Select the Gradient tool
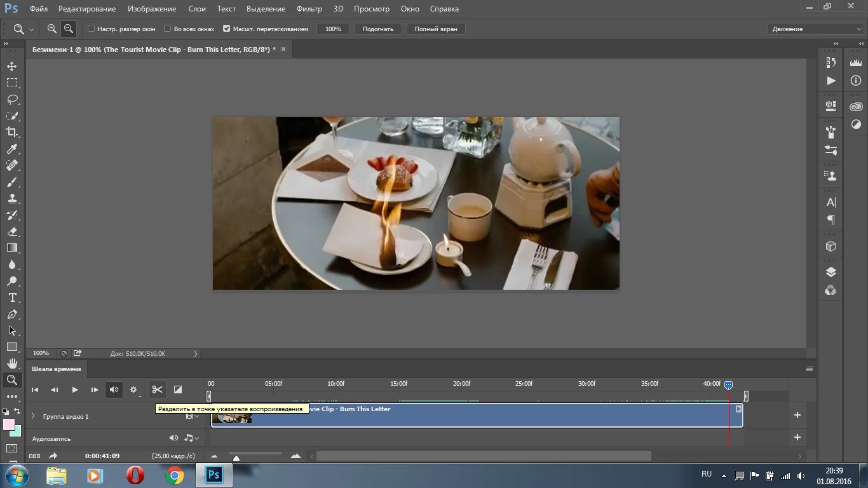The width and height of the screenshot is (868, 488). click(12, 248)
